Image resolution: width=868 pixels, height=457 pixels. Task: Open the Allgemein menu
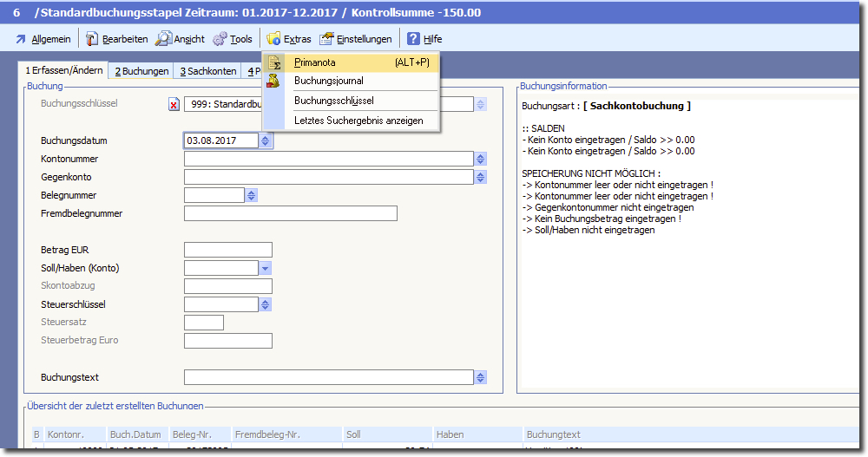point(43,39)
